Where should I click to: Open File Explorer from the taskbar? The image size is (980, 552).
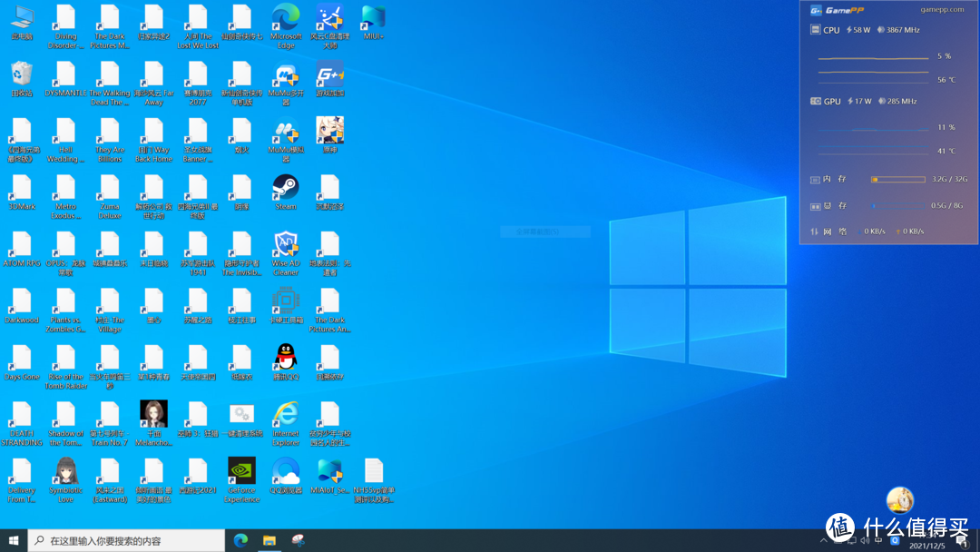click(x=269, y=540)
